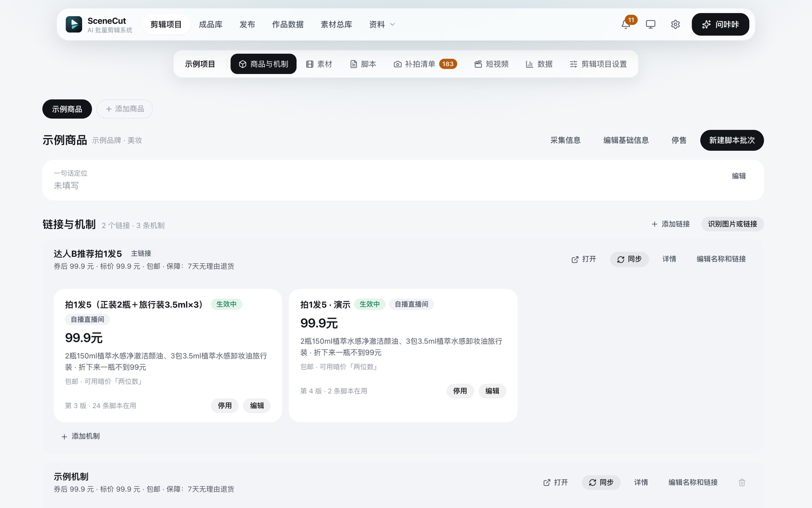Viewport: 812px width, 508px height.
Task: Expand the 资料 dropdown menu
Action: (x=382, y=24)
